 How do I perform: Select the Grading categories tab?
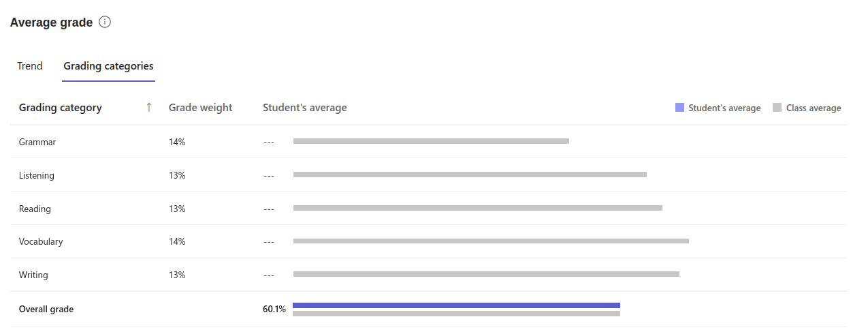[108, 66]
